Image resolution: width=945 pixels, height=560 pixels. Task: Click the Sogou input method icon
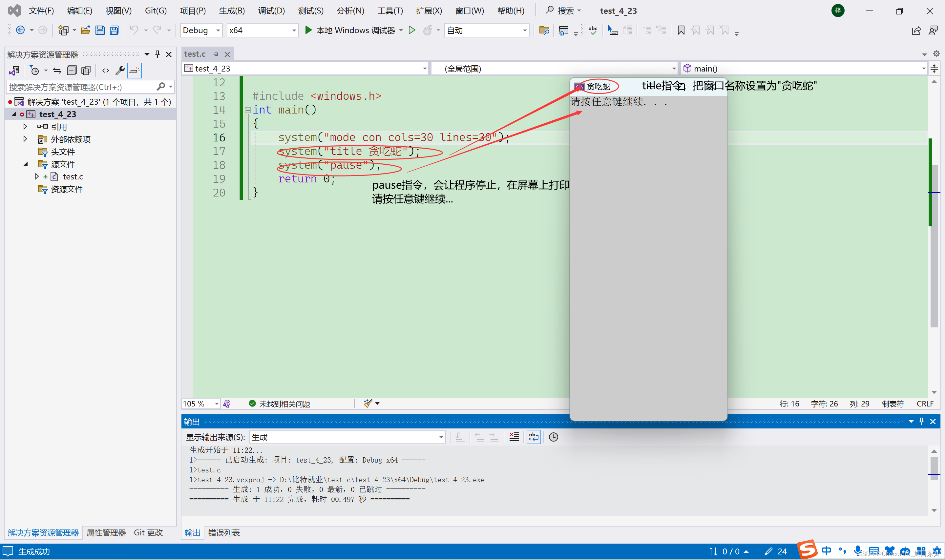pos(808,550)
